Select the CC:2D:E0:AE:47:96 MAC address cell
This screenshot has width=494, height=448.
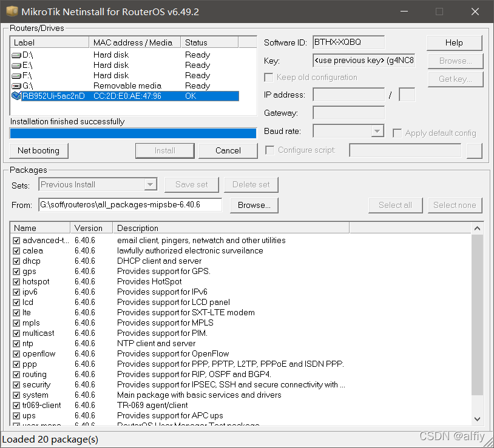(x=127, y=96)
